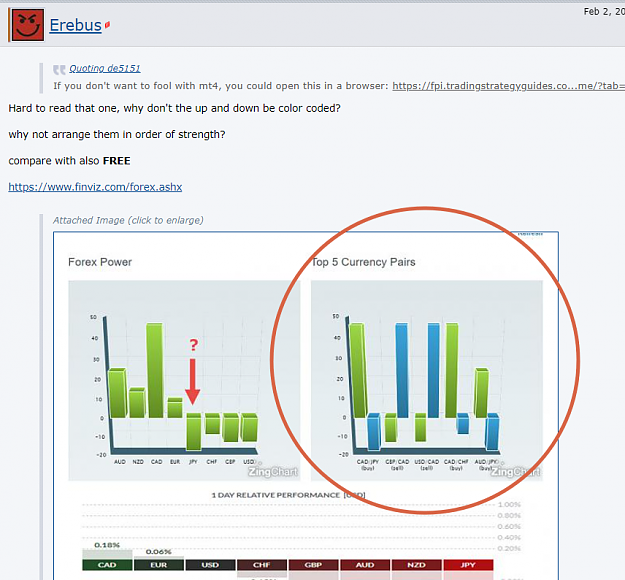Click the USD performance label
The width and height of the screenshot is (625, 580).
(x=210, y=565)
